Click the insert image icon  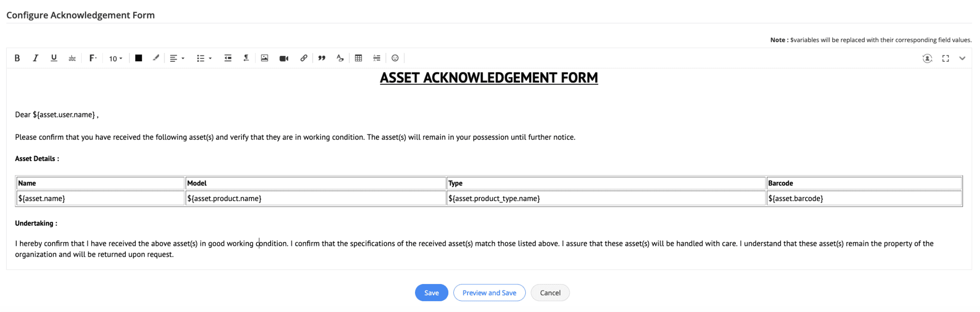[265, 58]
